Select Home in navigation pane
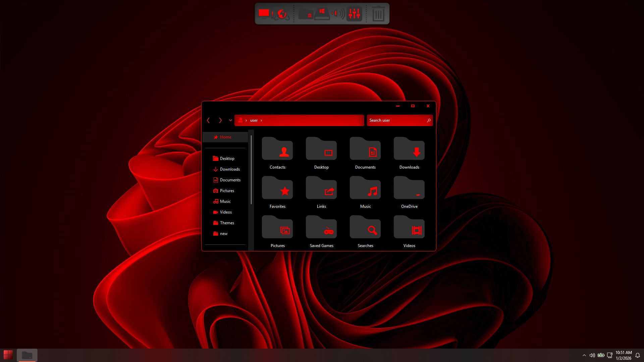 pyautogui.click(x=225, y=137)
